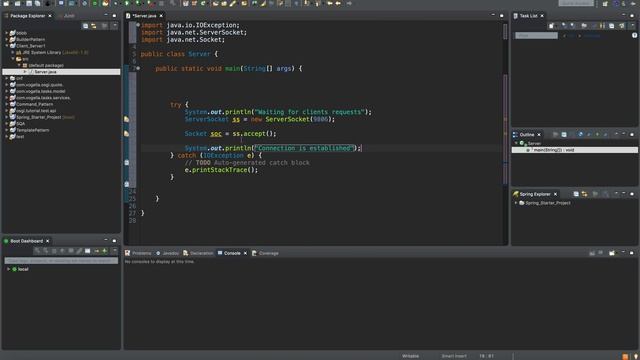
Task: Toggle main method fold marker
Action: tap(138, 68)
